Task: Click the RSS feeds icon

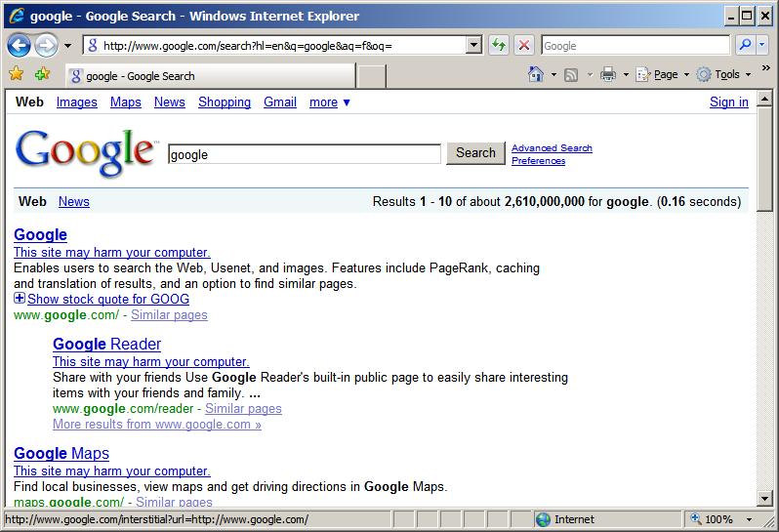Action: [571, 75]
